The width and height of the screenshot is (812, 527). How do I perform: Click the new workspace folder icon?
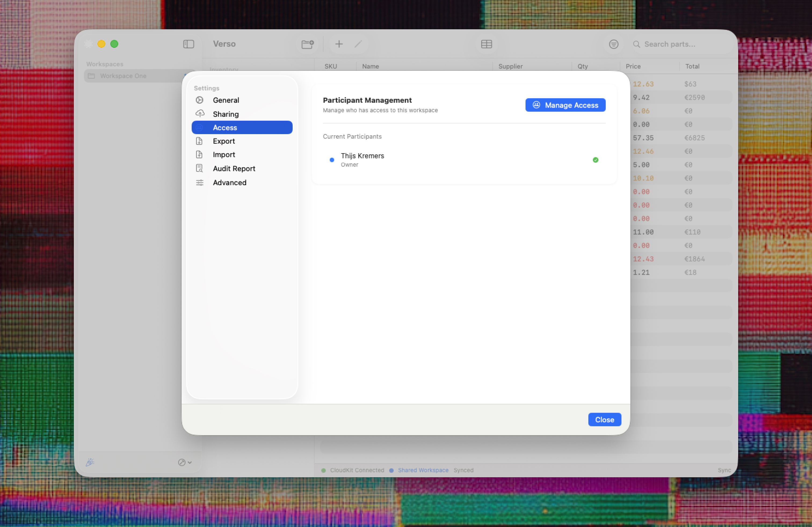coord(307,44)
